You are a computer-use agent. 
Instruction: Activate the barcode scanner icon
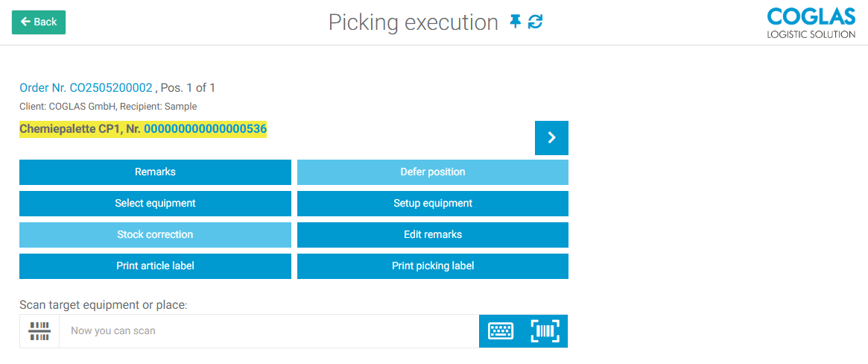click(x=545, y=331)
